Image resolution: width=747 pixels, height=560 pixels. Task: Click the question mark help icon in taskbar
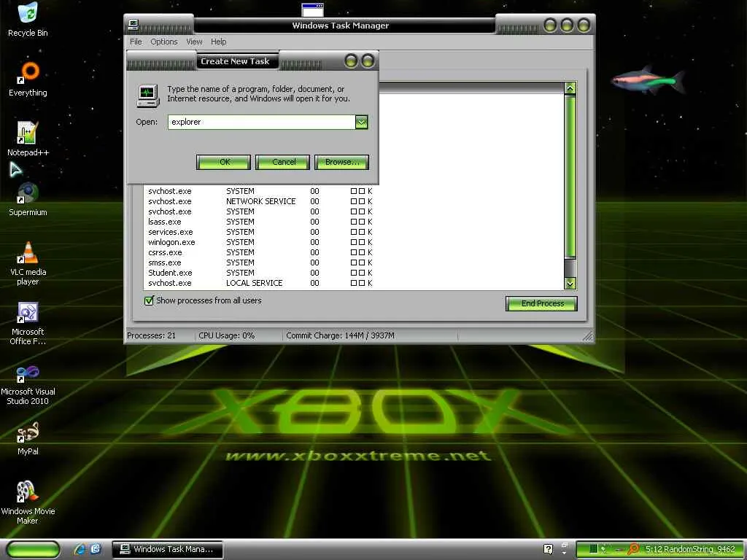pos(549,549)
